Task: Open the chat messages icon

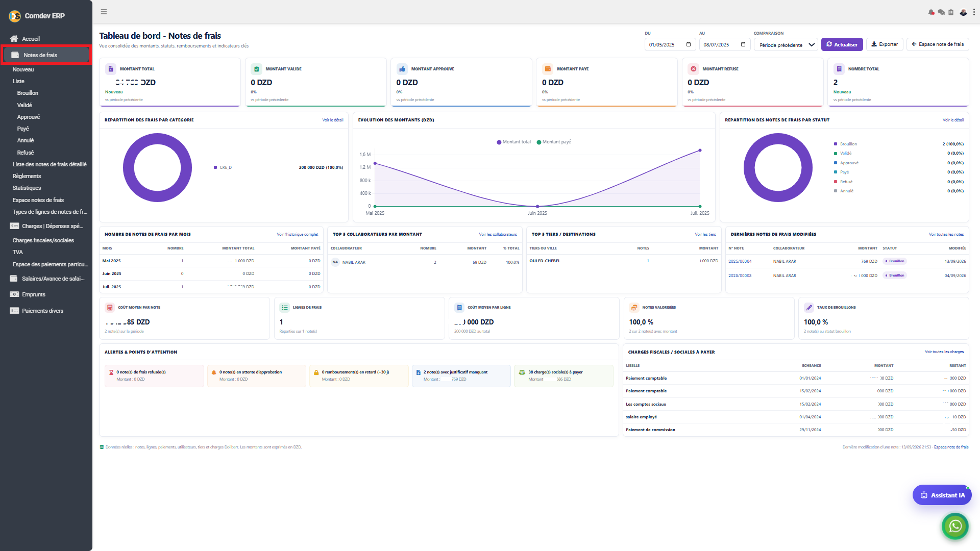Action: tap(941, 12)
